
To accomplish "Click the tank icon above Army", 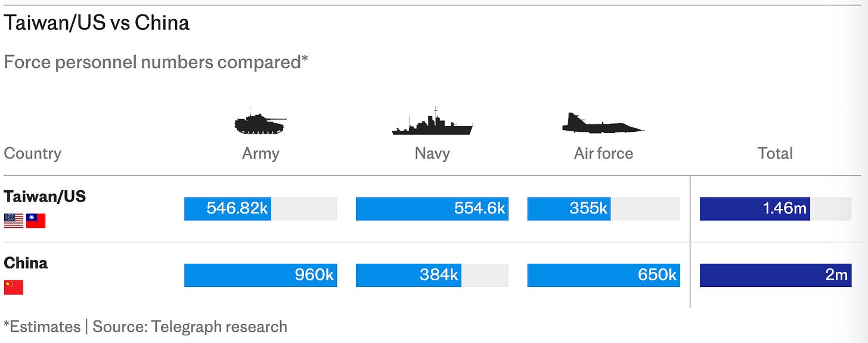I will click(x=260, y=122).
